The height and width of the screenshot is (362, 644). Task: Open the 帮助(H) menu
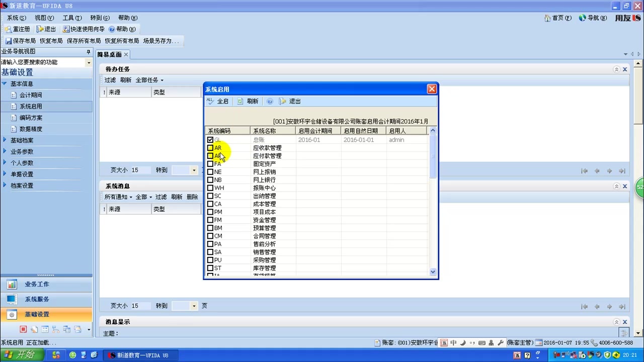tap(128, 18)
